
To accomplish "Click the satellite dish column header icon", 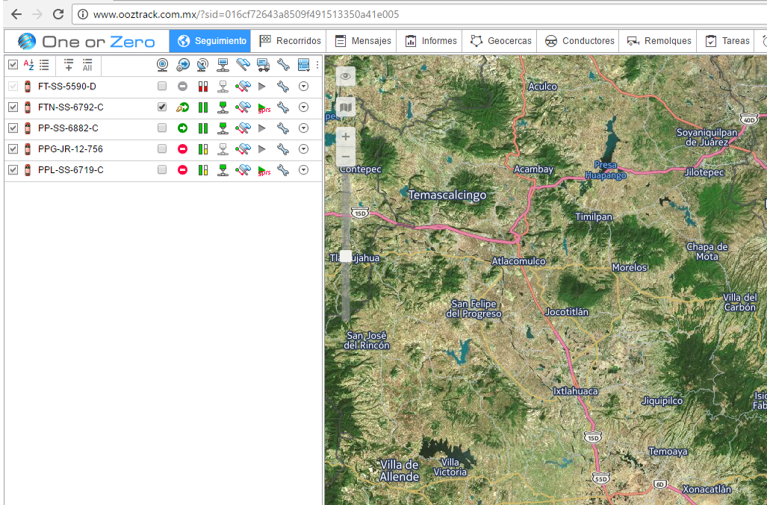I will pos(202,65).
